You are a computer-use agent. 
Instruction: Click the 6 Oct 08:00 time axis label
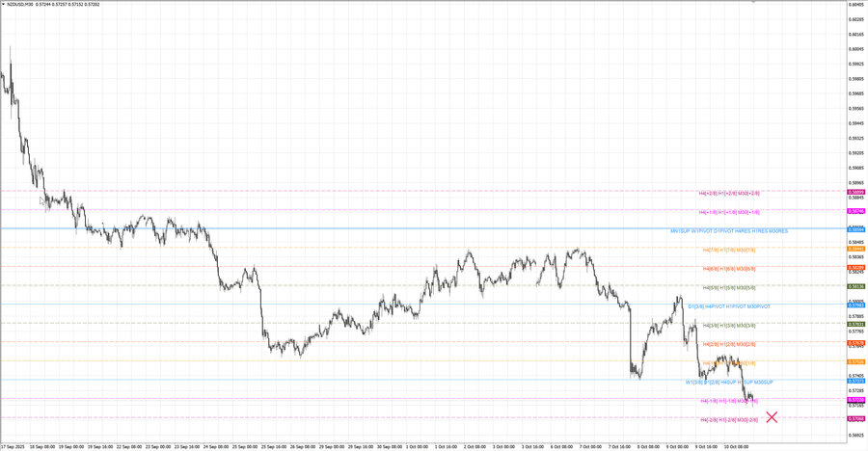click(562, 446)
